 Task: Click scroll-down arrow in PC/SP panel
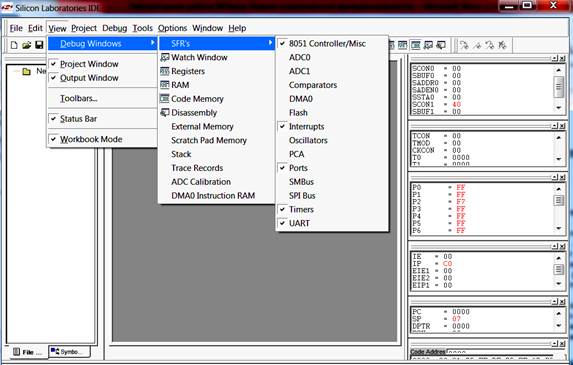tap(558, 326)
